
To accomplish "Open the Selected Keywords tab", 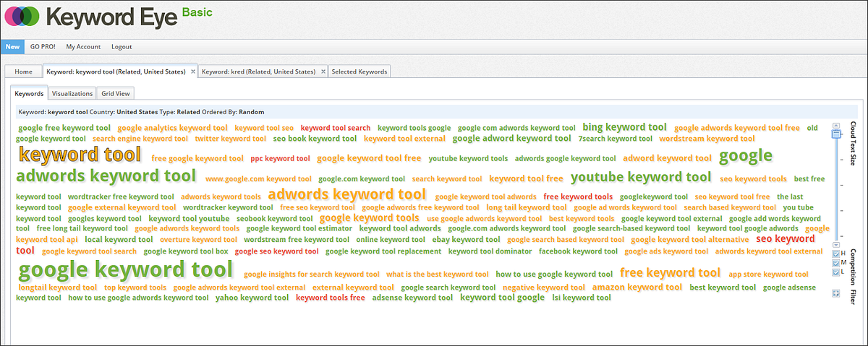I will tap(359, 72).
